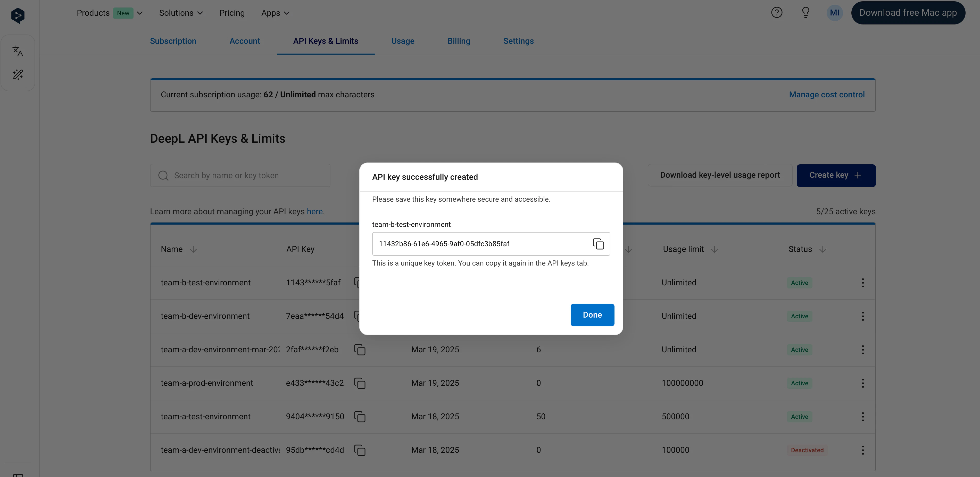The width and height of the screenshot is (980, 477).
Task: Copy the new API key token in dialog
Action: [x=598, y=244]
